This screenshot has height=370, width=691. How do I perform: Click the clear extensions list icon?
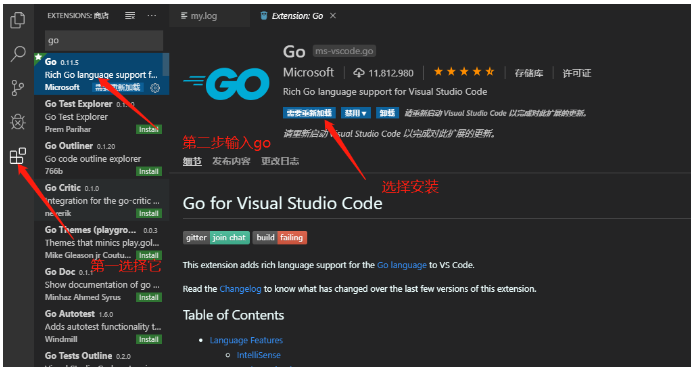pos(130,16)
